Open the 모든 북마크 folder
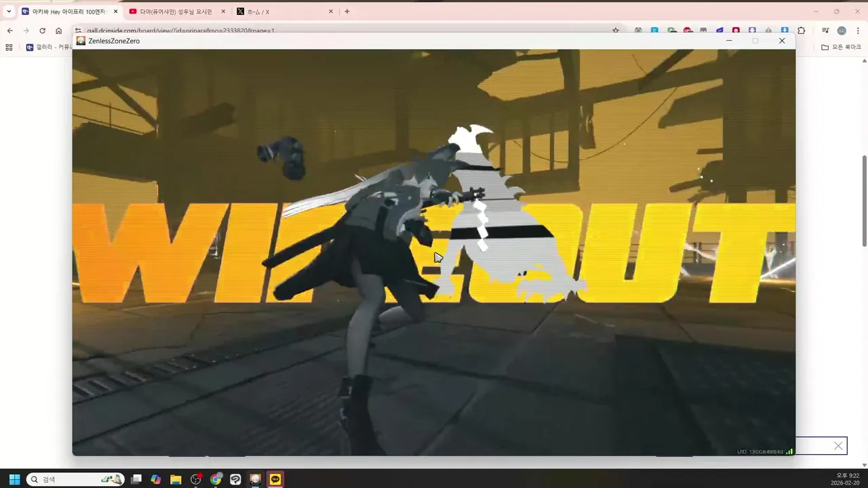Image resolution: width=868 pixels, height=488 pixels. (x=841, y=47)
